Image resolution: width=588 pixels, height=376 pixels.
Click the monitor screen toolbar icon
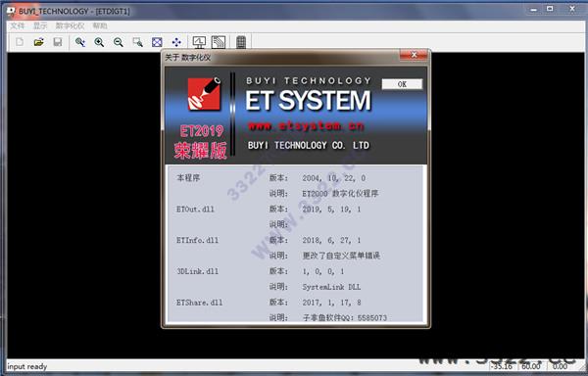(x=199, y=42)
